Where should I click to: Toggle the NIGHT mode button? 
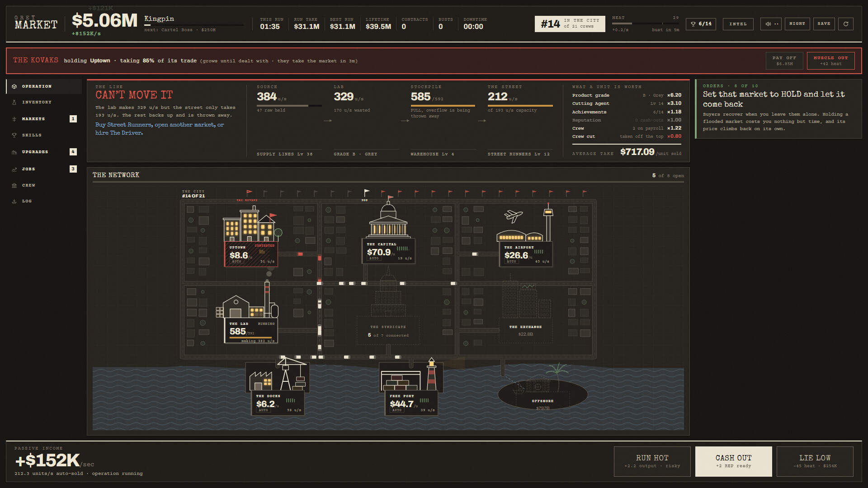point(797,24)
